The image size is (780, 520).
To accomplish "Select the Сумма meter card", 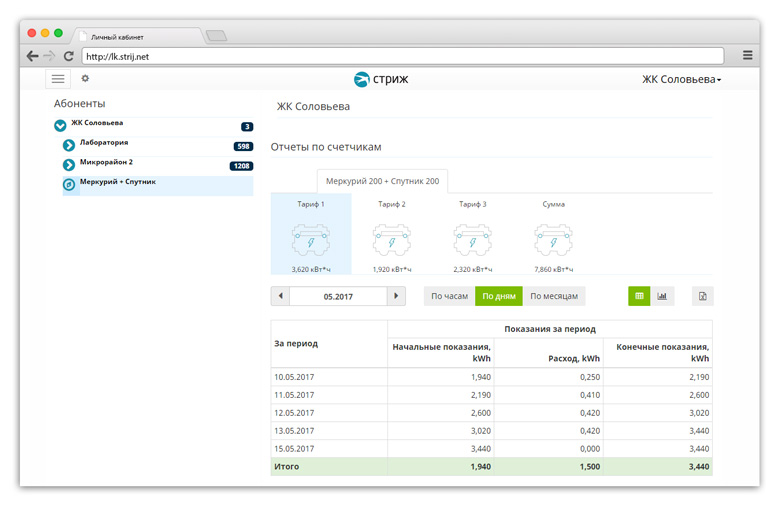I will point(554,234).
